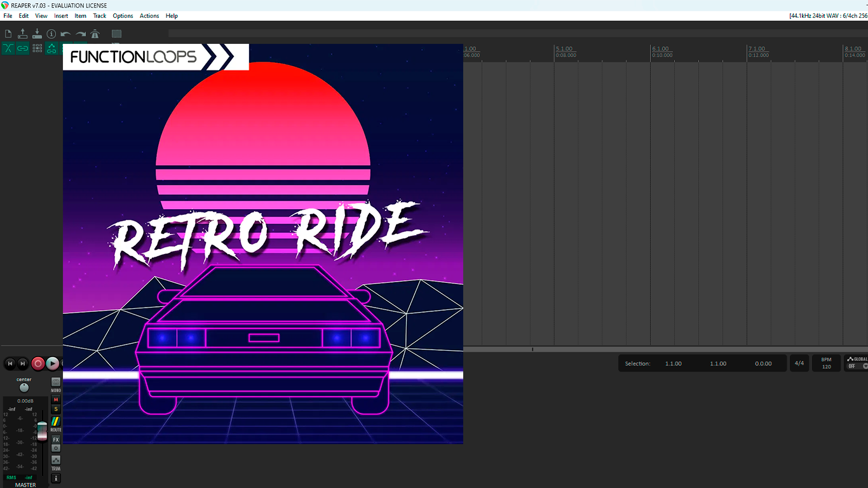Open the Options menu

[123, 16]
